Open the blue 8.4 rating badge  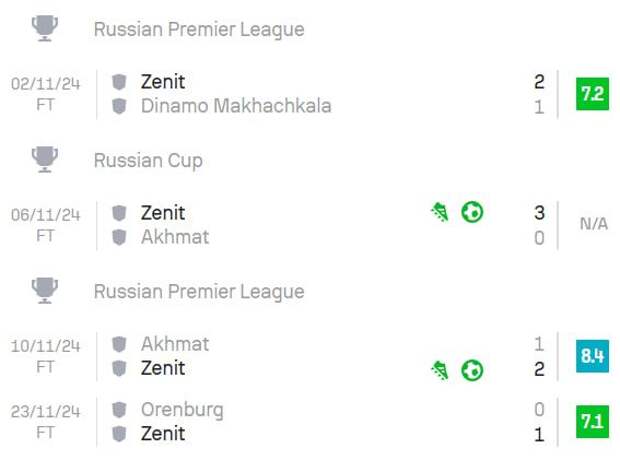592,356
